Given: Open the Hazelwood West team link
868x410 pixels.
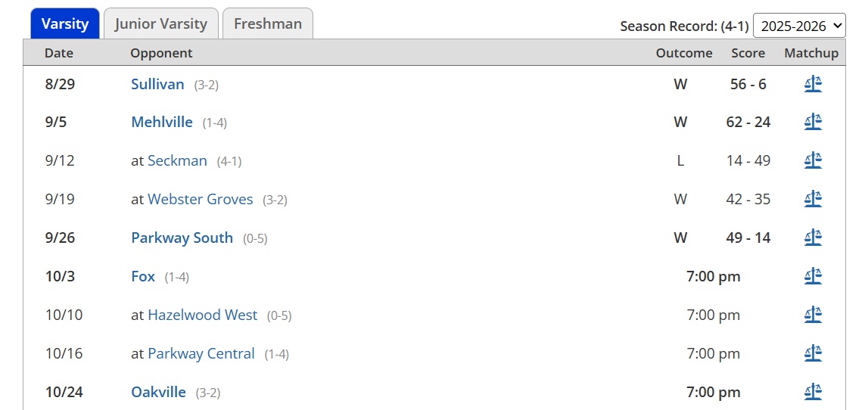Looking at the screenshot, I should coord(202,315).
